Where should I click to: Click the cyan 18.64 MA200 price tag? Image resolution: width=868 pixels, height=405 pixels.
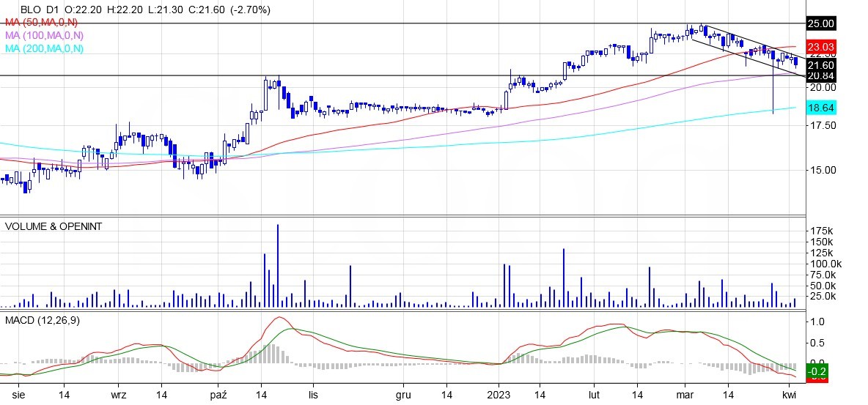820,108
